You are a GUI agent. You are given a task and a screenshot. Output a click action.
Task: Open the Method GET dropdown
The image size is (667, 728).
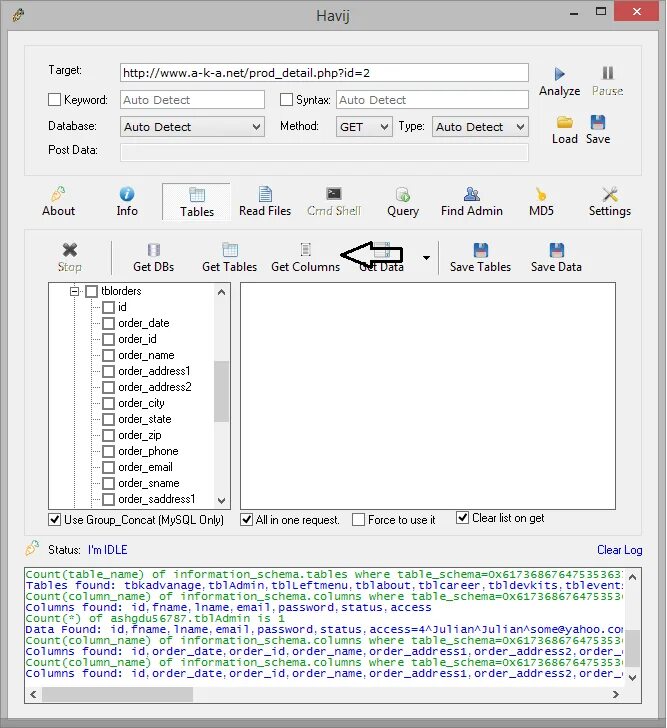(x=364, y=127)
